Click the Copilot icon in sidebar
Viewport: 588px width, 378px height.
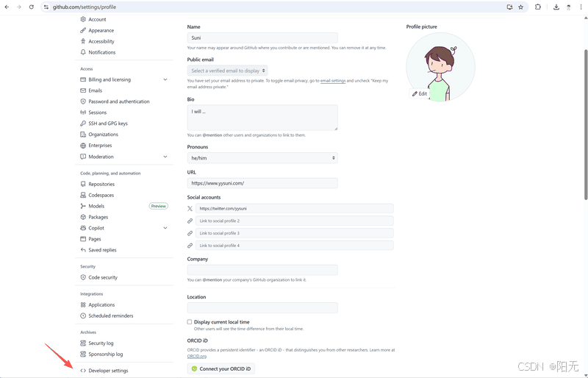pos(83,228)
